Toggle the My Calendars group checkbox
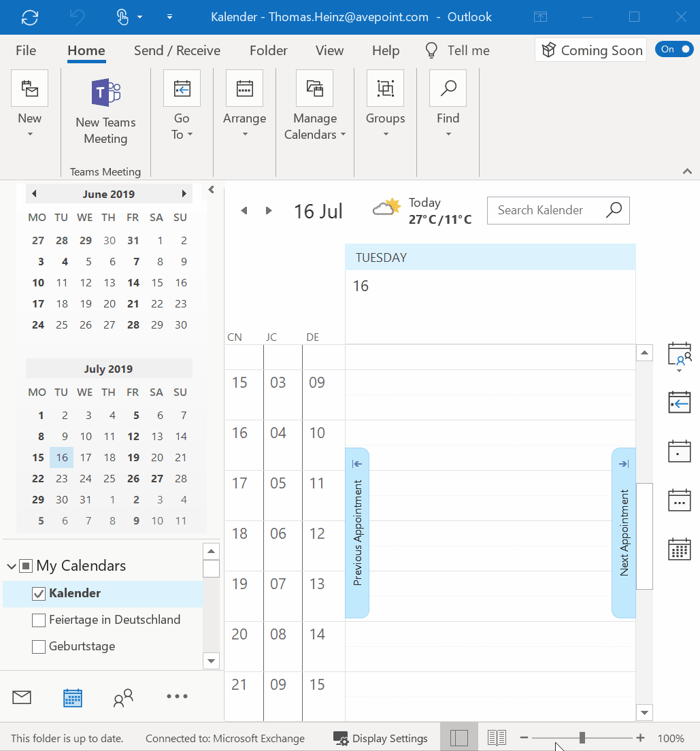The height and width of the screenshot is (751, 700). tap(26, 566)
